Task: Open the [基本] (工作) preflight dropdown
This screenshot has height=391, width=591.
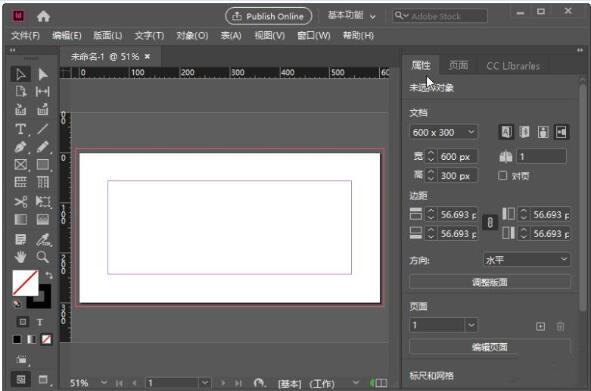Action: coord(355,383)
